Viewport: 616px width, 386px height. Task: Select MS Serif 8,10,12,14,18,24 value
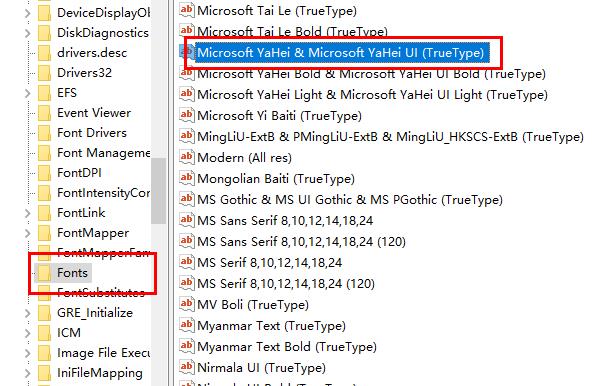pyautogui.click(x=270, y=263)
